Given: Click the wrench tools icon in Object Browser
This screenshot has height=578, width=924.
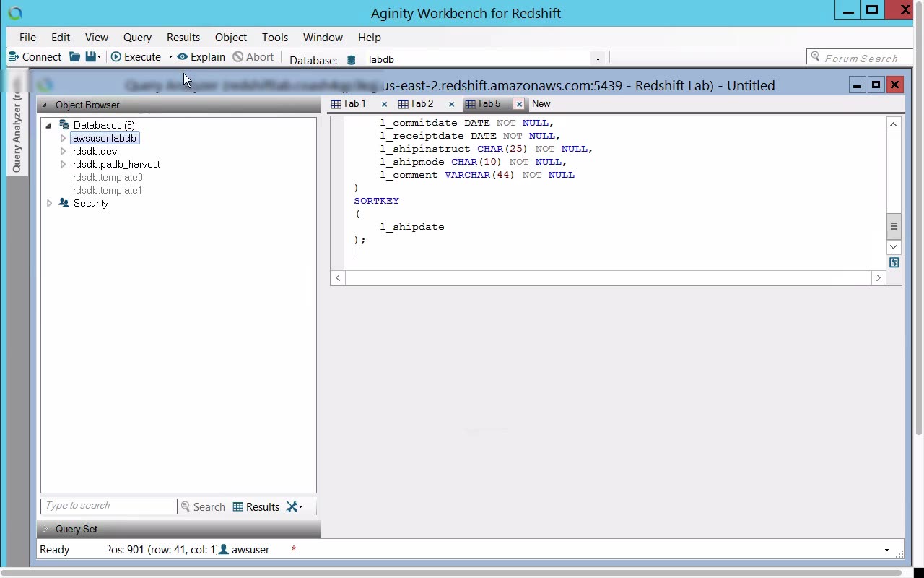Looking at the screenshot, I should coord(292,507).
